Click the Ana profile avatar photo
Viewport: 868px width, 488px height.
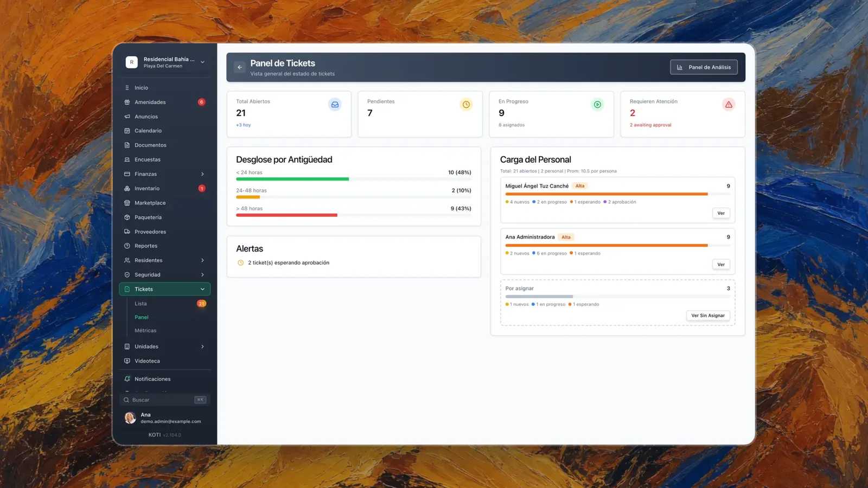click(130, 418)
